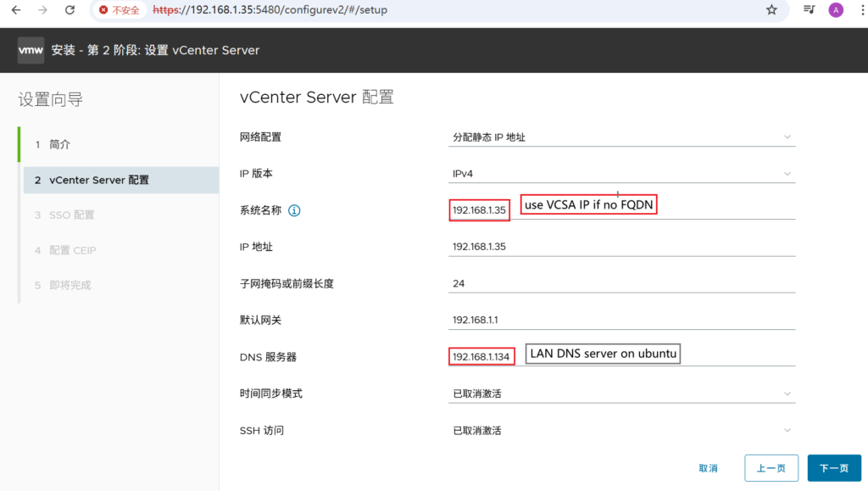Click the 上一页 previous button
Image resolution: width=868 pixels, height=491 pixels.
pos(771,468)
